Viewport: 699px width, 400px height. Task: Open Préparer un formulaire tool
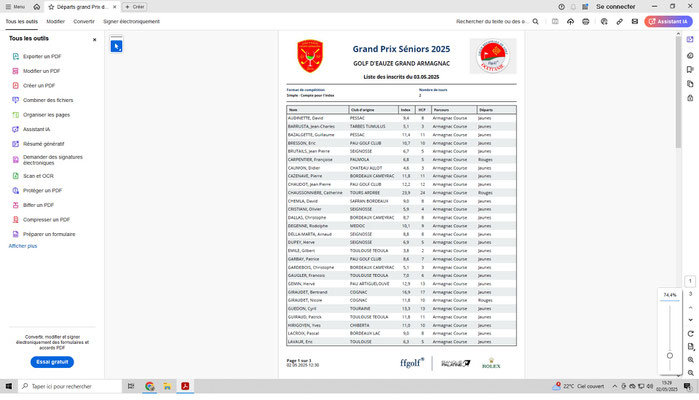pyautogui.click(x=49, y=234)
